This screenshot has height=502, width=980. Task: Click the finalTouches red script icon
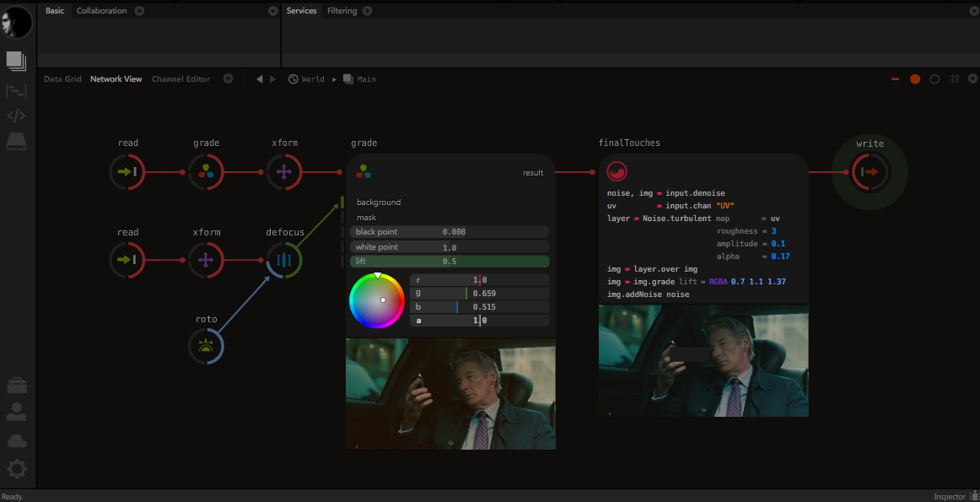(617, 172)
